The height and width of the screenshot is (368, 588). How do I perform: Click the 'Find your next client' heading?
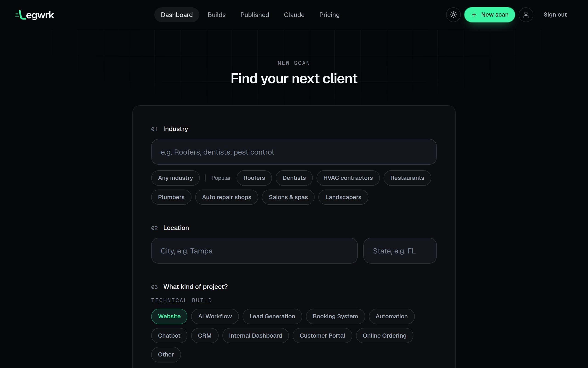pyautogui.click(x=294, y=79)
